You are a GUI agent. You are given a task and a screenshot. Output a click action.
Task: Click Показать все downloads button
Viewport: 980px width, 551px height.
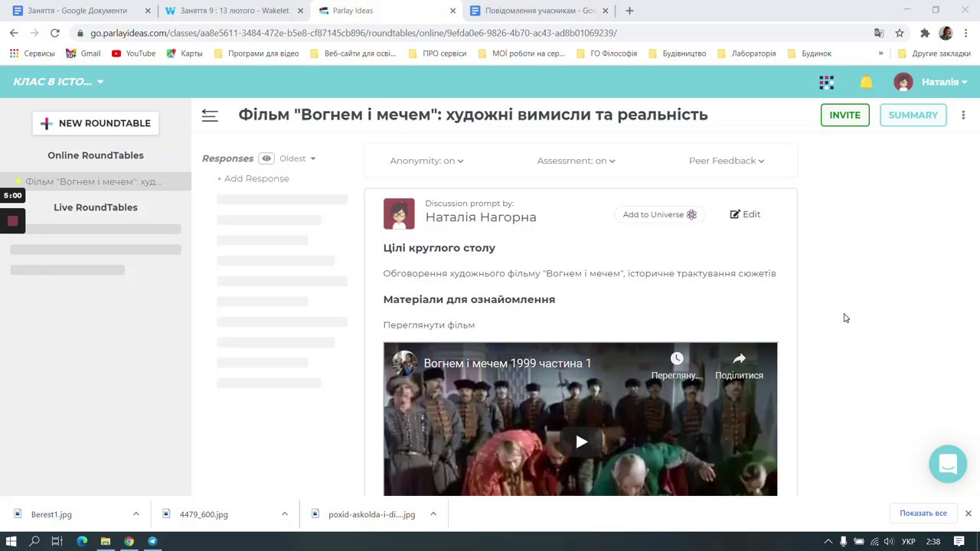tap(923, 514)
